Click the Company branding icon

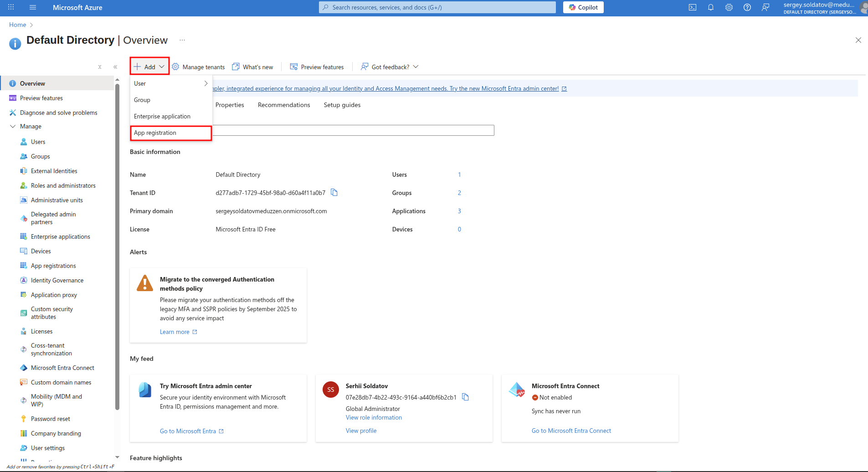(24, 433)
